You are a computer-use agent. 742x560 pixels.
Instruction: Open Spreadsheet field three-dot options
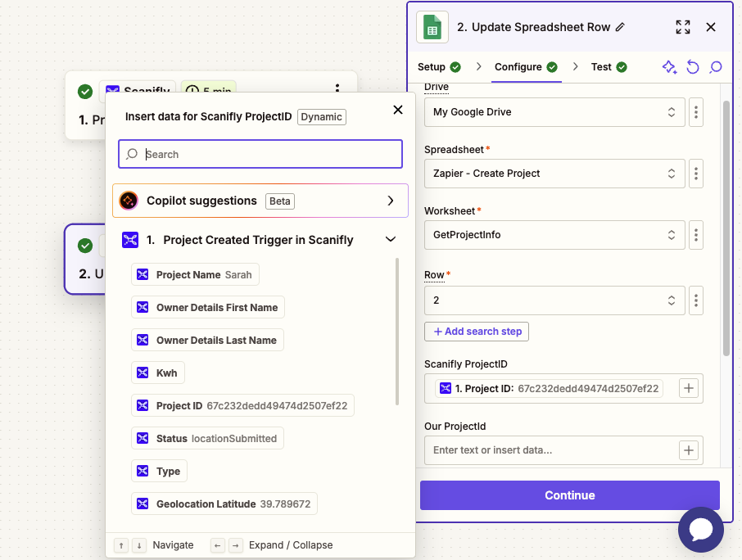(x=696, y=174)
